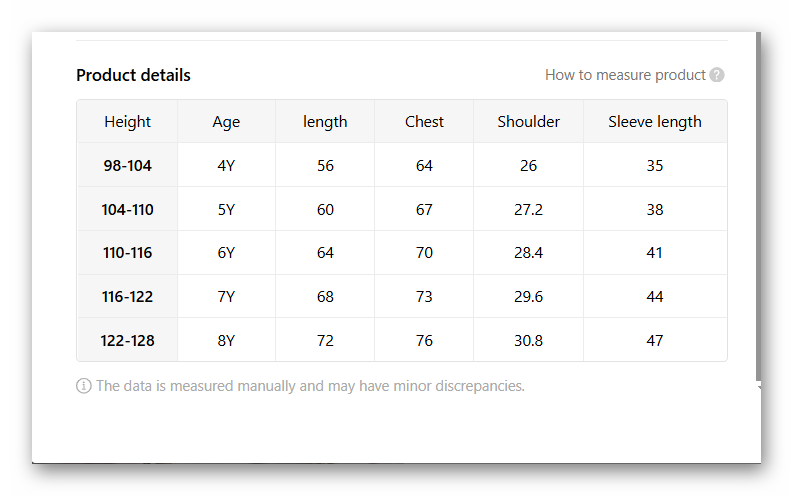Click the info icon beside the disclaimer
The image size is (793, 496).
coord(84,386)
